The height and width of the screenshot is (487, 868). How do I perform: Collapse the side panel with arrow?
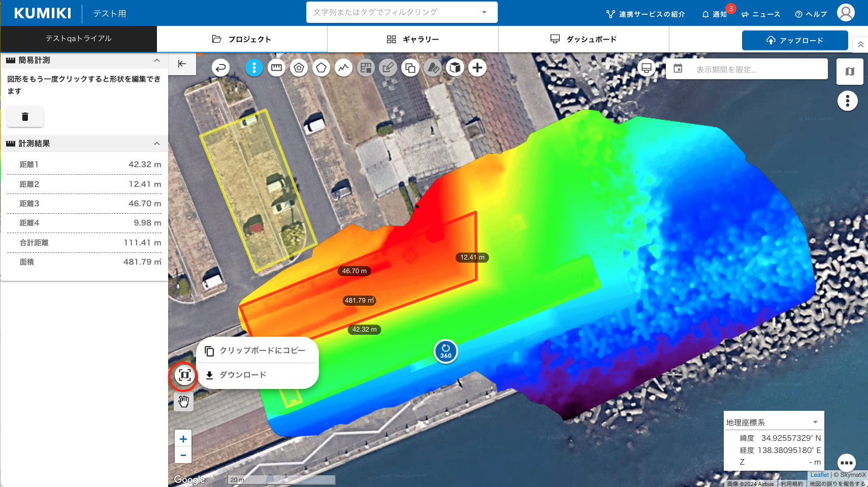[x=182, y=64]
